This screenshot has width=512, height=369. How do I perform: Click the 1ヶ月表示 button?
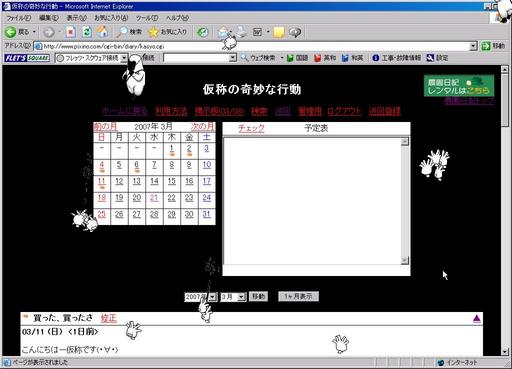[298, 296]
